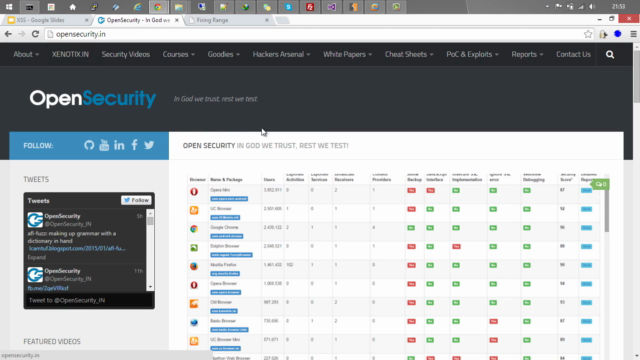Screen dimensions: 640x360
Task: Open the fb.me link in second tweet
Action: coord(48,288)
